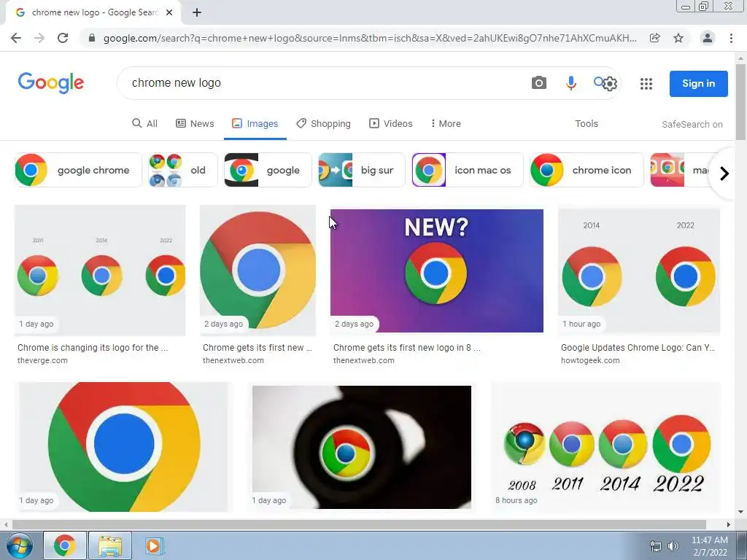Open the media player taskbar icon
The width and height of the screenshot is (747, 560).
(x=154, y=545)
